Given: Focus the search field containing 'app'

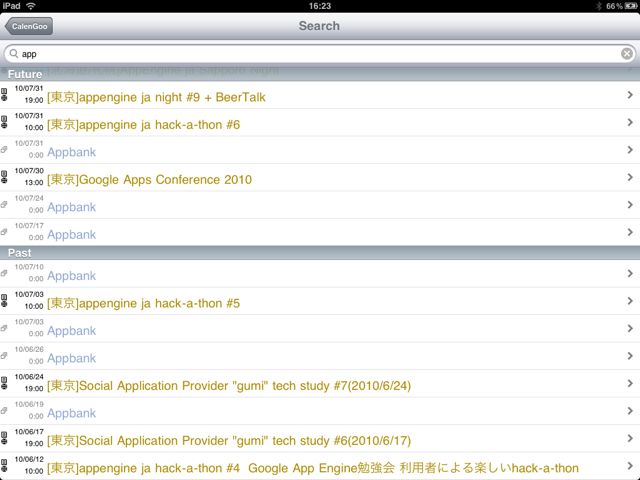Looking at the screenshot, I should tap(320, 53).
